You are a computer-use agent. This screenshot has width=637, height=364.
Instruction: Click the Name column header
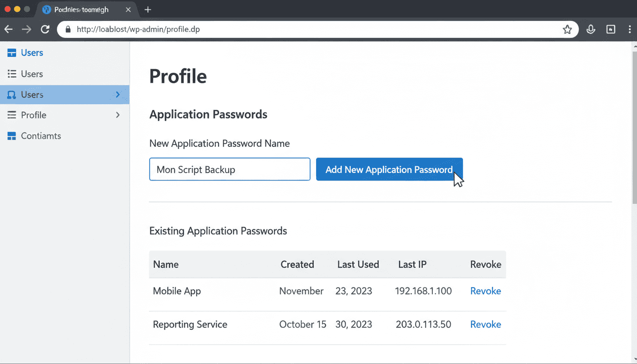[x=166, y=264]
